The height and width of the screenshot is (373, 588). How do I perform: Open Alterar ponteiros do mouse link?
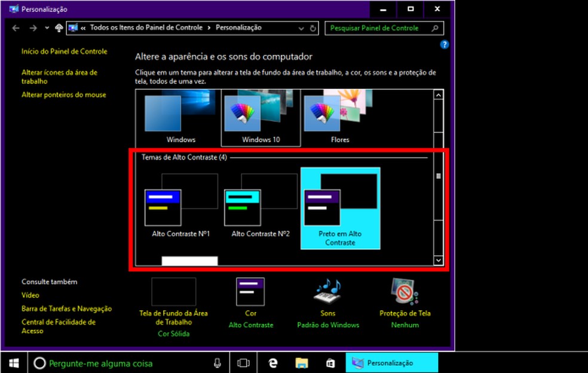pyautogui.click(x=64, y=95)
